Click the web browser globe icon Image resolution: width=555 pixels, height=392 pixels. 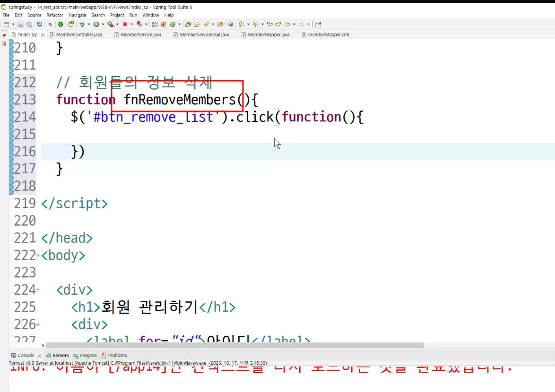pyautogui.click(x=231, y=25)
